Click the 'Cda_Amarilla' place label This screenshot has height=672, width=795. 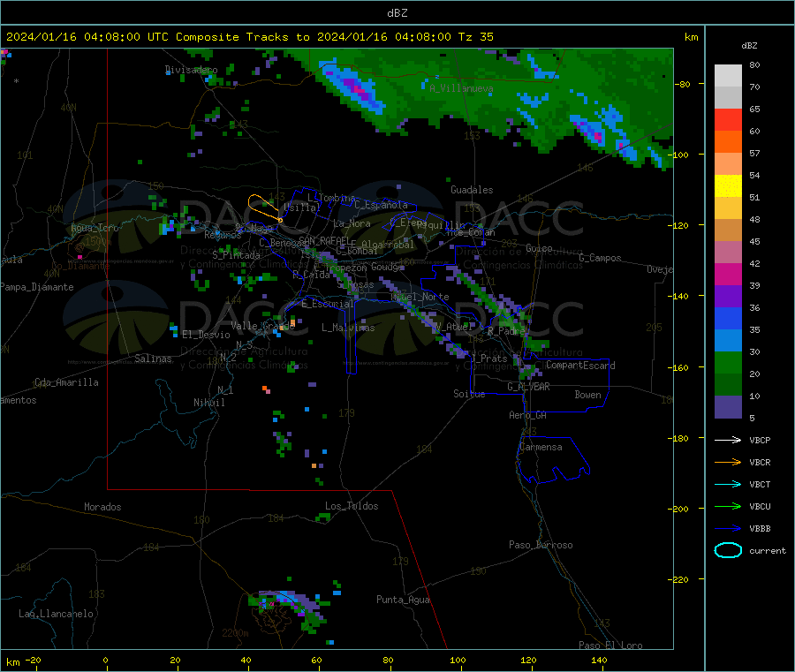66,382
